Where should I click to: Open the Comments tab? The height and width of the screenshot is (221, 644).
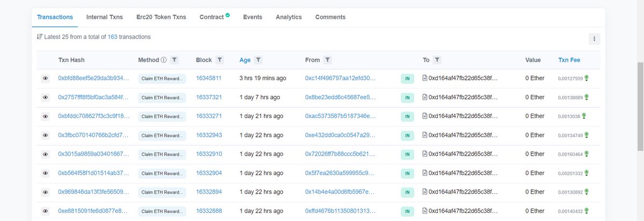331,17
